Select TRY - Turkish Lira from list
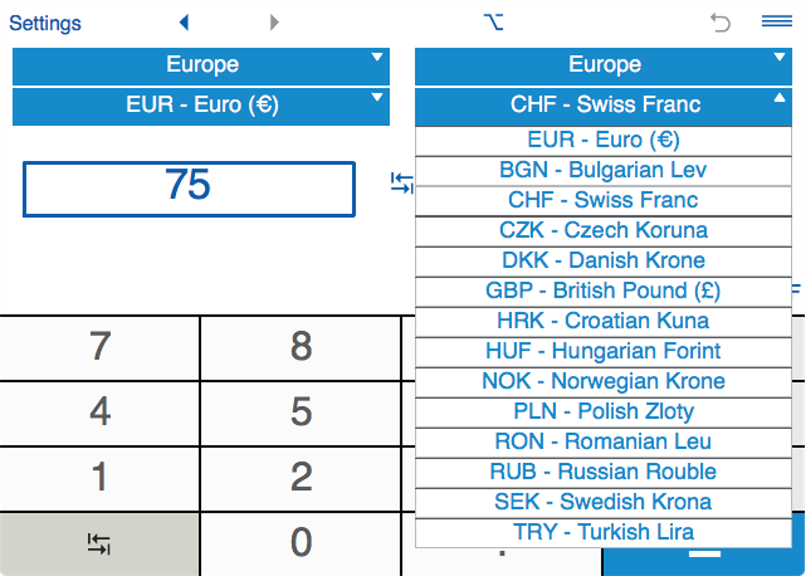805x576 pixels. 603,532
